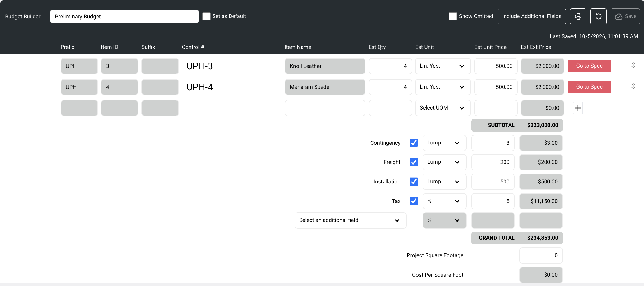
Task: Open Tax percent type dropdown
Action: click(x=444, y=201)
